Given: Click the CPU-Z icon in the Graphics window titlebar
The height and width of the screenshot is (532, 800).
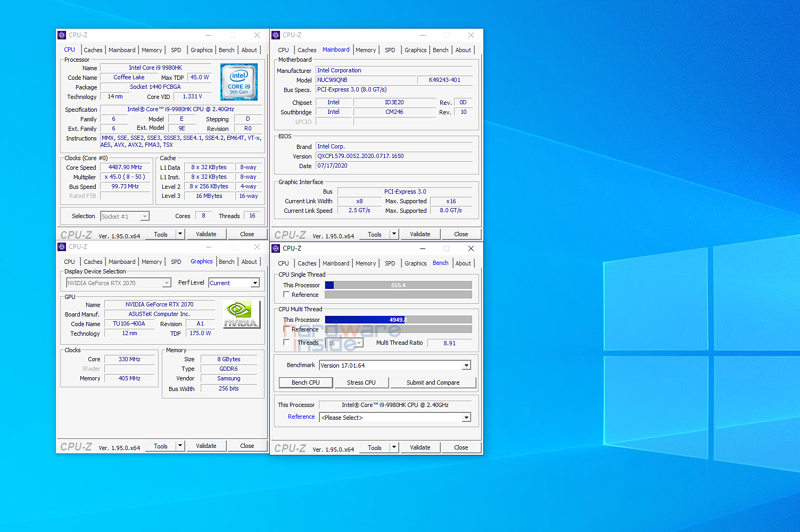Looking at the screenshot, I should pyautogui.click(x=62, y=246).
